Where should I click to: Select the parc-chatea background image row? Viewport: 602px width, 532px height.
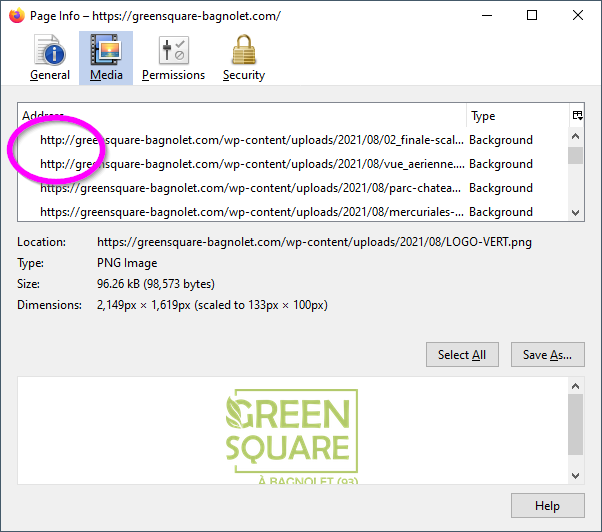[x=252, y=188]
